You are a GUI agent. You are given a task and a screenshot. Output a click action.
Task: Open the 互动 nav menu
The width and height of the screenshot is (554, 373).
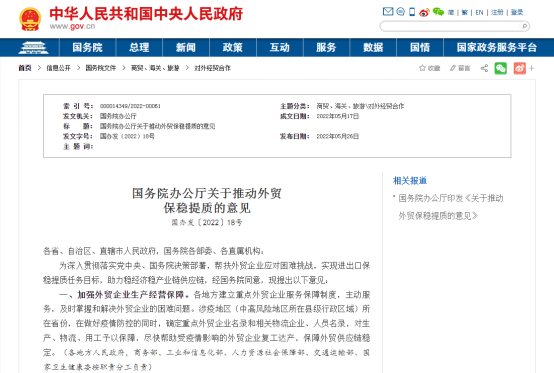coord(279,47)
